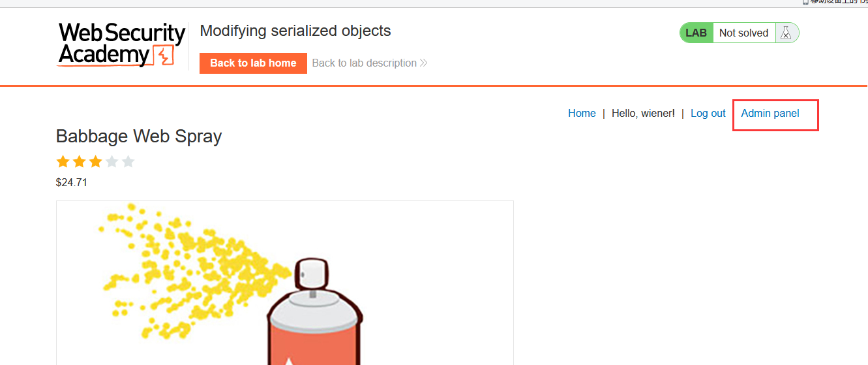Click the fourth empty rating star
Viewport: 868px width, 365px height.
(112, 161)
